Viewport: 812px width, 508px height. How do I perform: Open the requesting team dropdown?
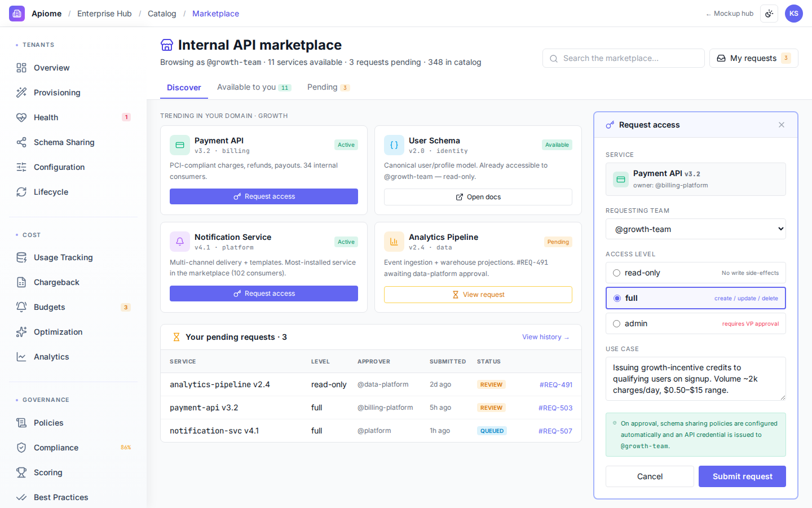point(696,229)
